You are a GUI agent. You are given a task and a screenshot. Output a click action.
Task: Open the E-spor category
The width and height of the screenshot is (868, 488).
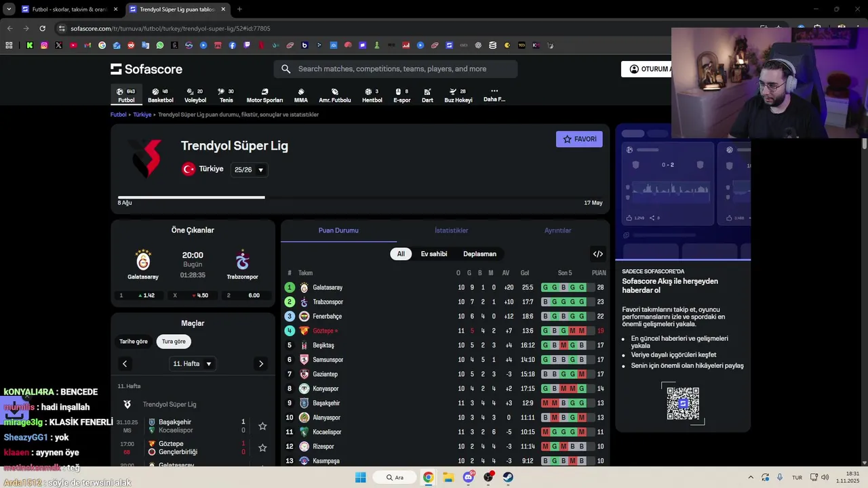(402, 96)
